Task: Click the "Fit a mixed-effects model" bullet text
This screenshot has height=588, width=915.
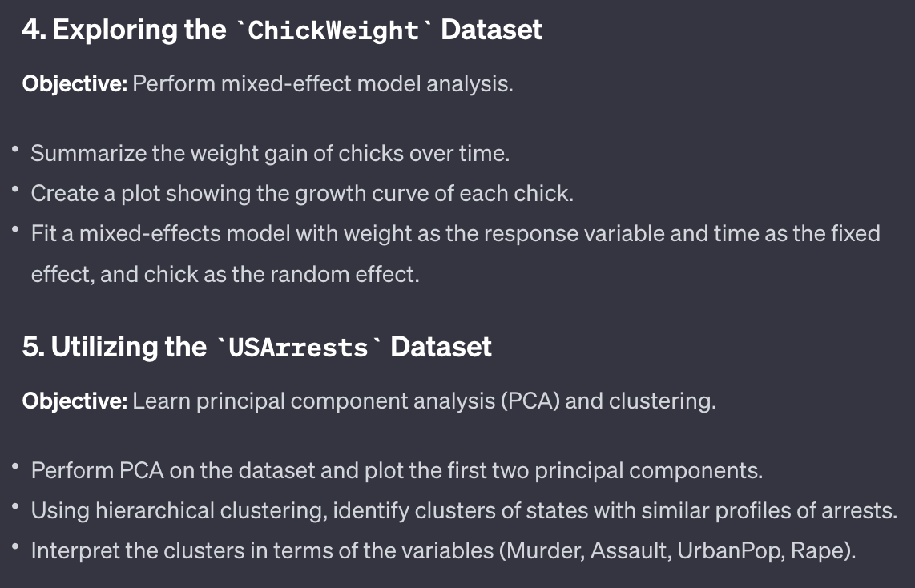Action: click(x=455, y=233)
